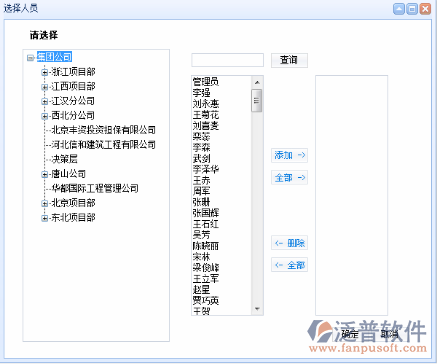
Task: Expand the 北京项目部 node
Action: click(x=44, y=203)
